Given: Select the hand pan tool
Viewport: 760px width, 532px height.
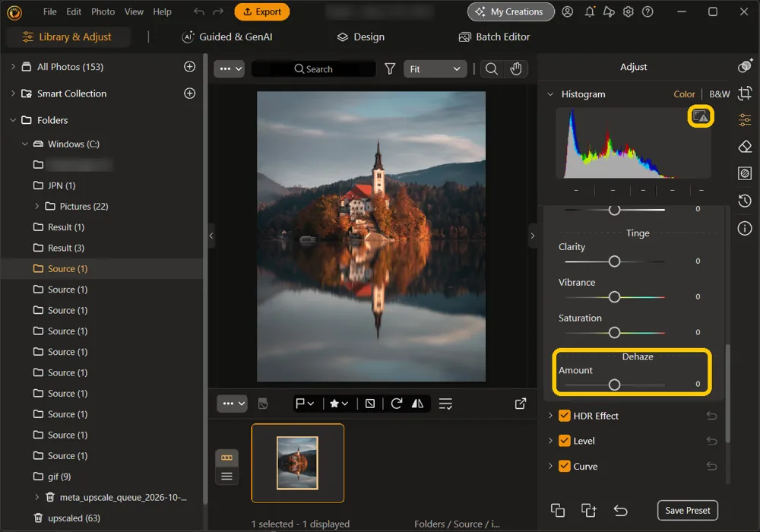Looking at the screenshot, I should point(516,69).
